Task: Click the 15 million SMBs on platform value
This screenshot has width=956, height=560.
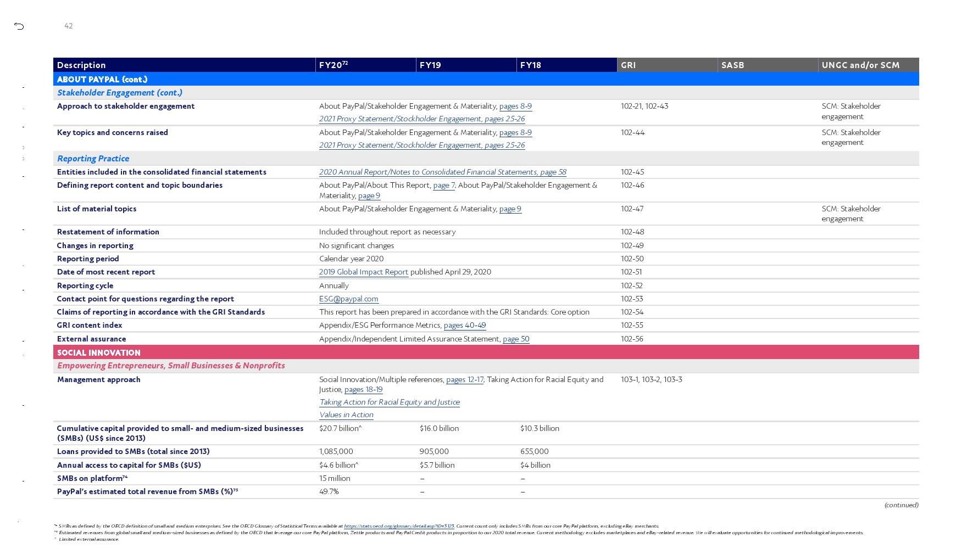Action: 335,479
